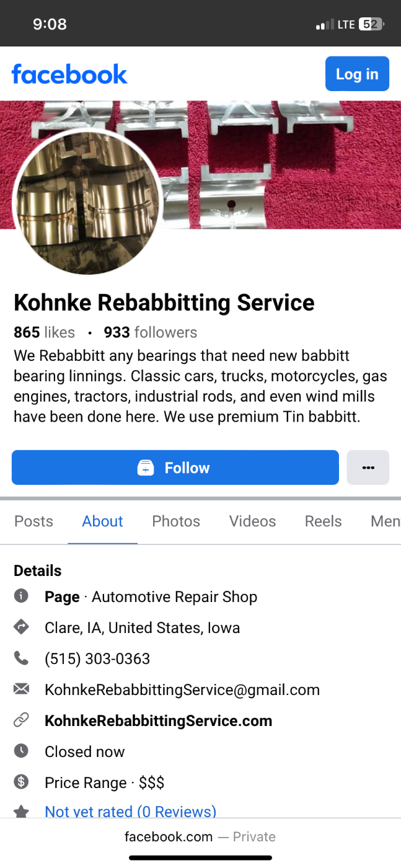Follow the Kohnke Rebabbitting Service page
Viewport: 401px width, 868px height.
(x=175, y=467)
